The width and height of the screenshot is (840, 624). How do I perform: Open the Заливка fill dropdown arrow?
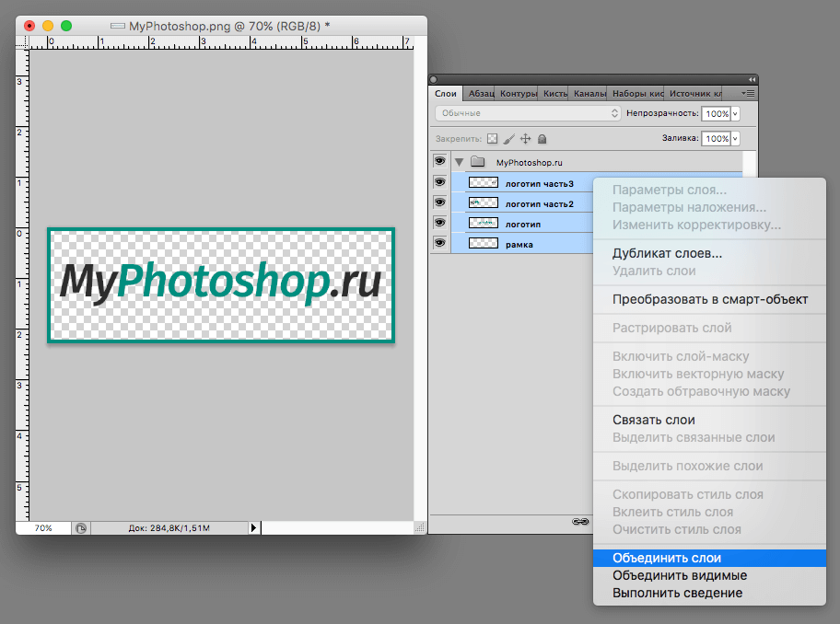(x=735, y=139)
